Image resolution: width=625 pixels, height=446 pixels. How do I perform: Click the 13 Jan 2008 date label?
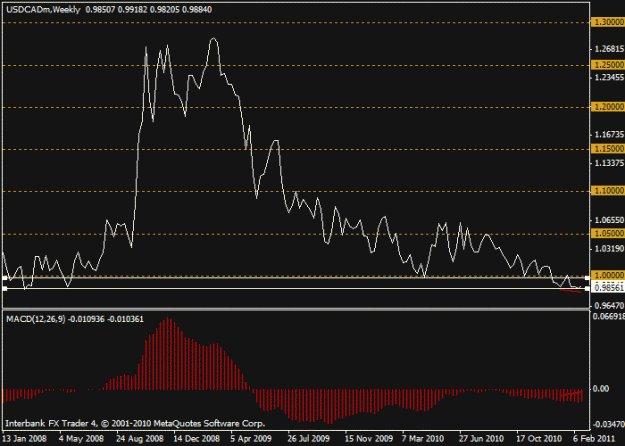click(x=25, y=439)
